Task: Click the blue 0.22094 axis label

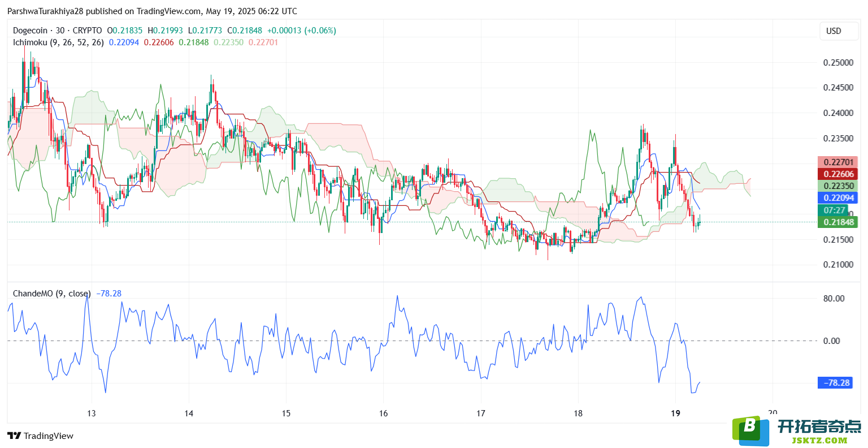Action: (x=838, y=198)
